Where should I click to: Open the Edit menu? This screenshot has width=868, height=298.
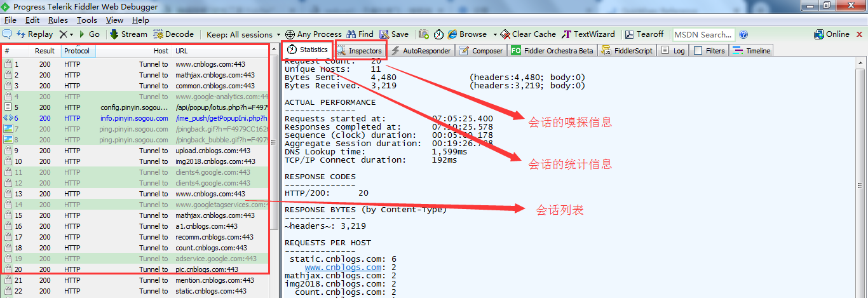(32, 20)
